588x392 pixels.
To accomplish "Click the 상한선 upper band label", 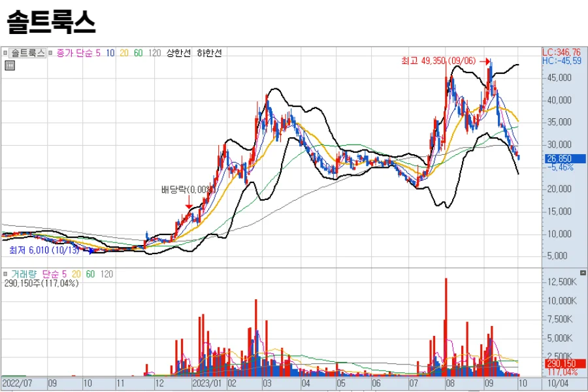I will point(178,53).
